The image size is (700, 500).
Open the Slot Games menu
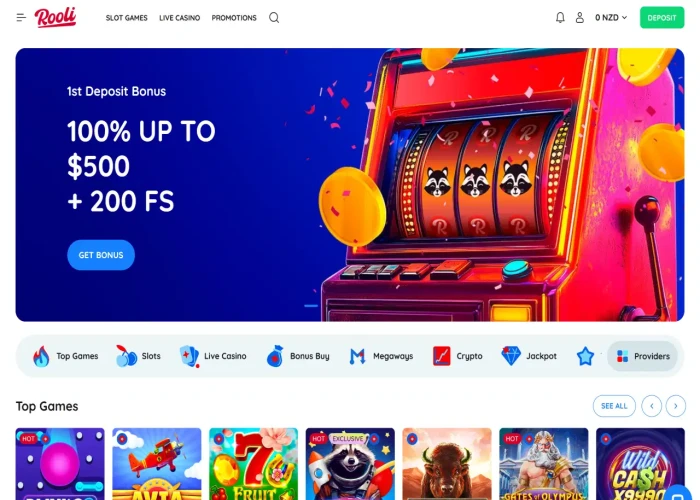[126, 18]
